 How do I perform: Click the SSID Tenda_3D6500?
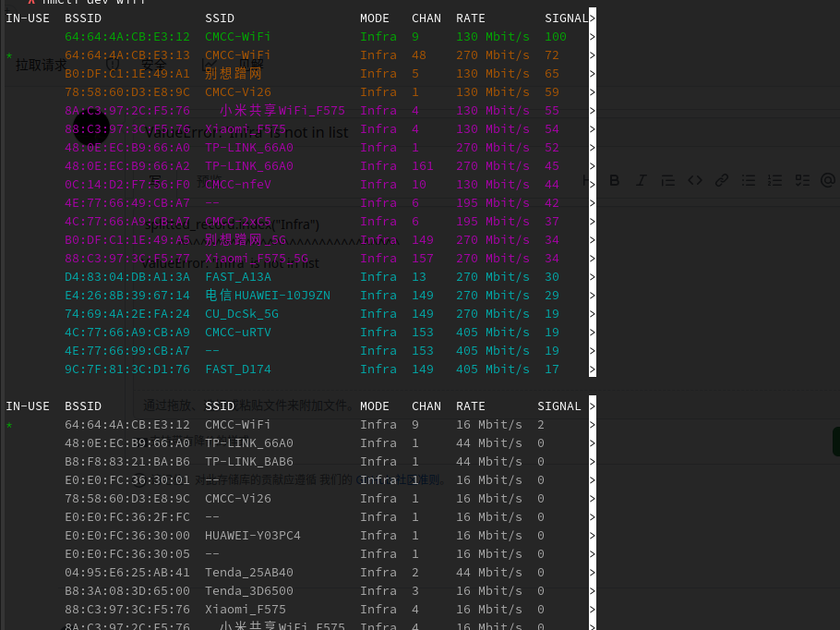(249, 591)
